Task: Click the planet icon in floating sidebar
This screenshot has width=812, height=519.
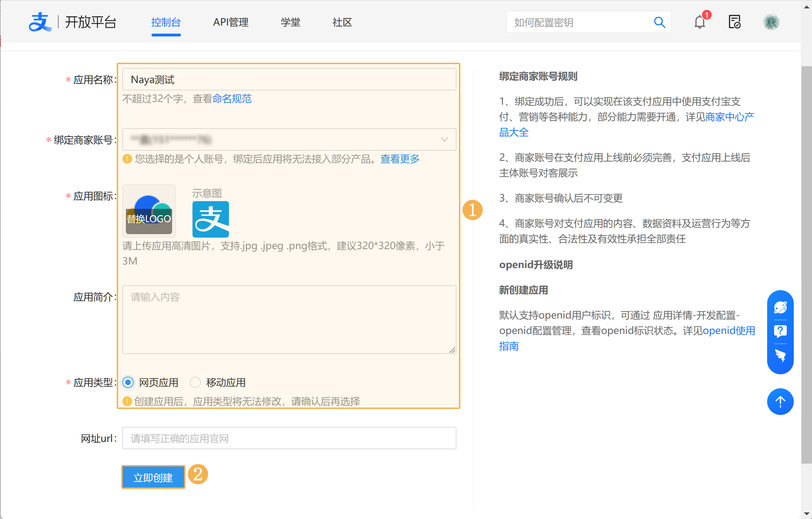Action: (x=780, y=307)
